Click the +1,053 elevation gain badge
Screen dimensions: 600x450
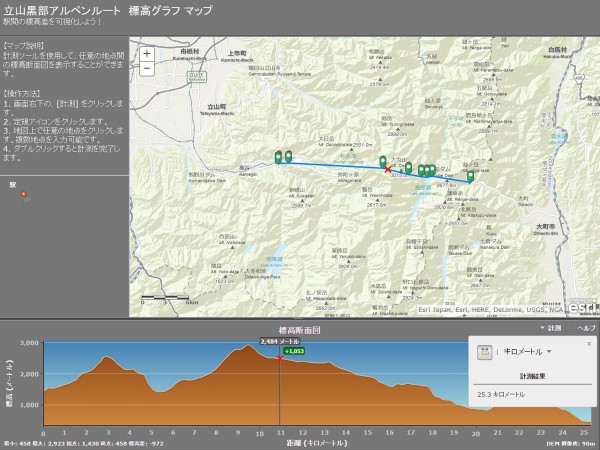294,352
